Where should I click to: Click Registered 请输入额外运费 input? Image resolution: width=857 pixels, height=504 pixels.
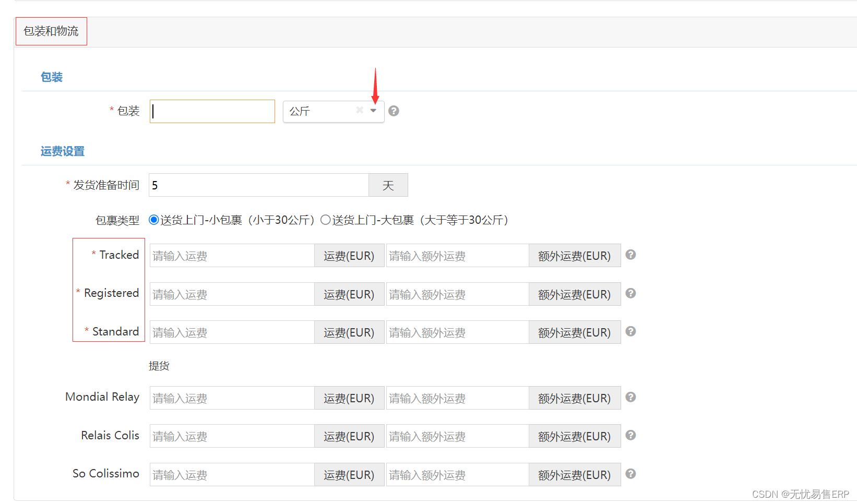coord(458,294)
